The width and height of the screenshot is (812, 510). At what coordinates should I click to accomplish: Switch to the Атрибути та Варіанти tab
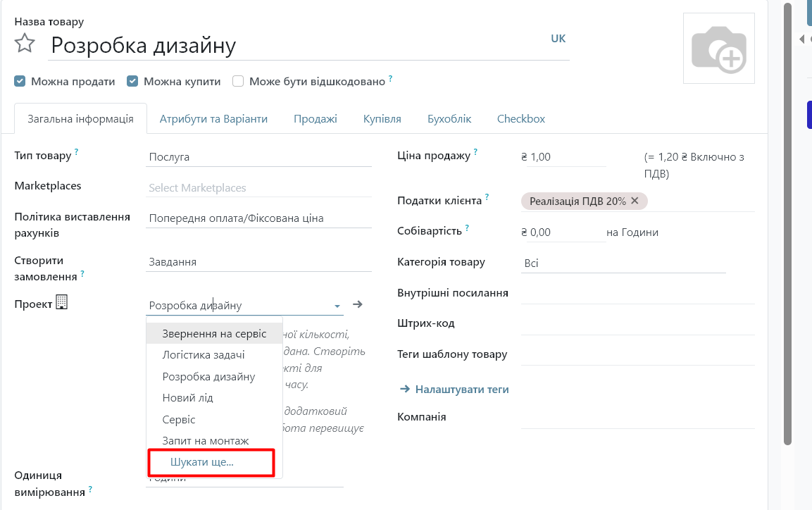213,118
